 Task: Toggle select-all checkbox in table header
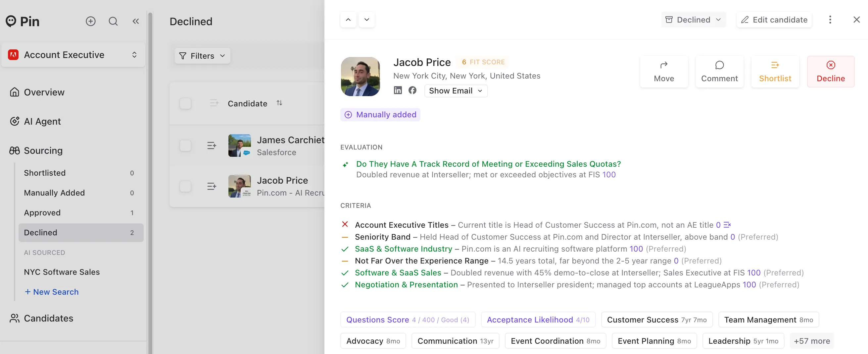[185, 103]
